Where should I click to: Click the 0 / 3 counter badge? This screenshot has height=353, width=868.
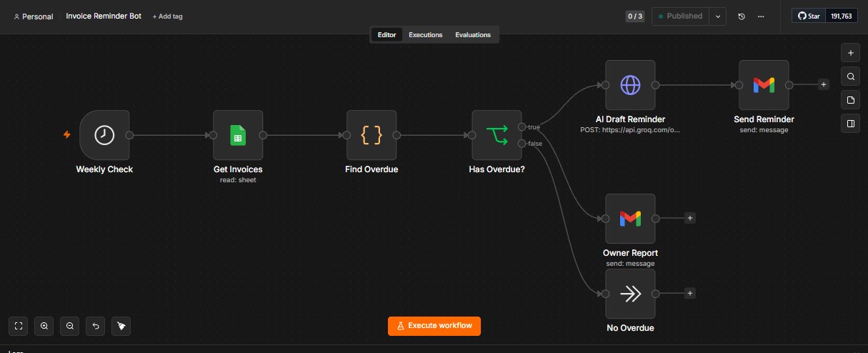[x=635, y=16]
